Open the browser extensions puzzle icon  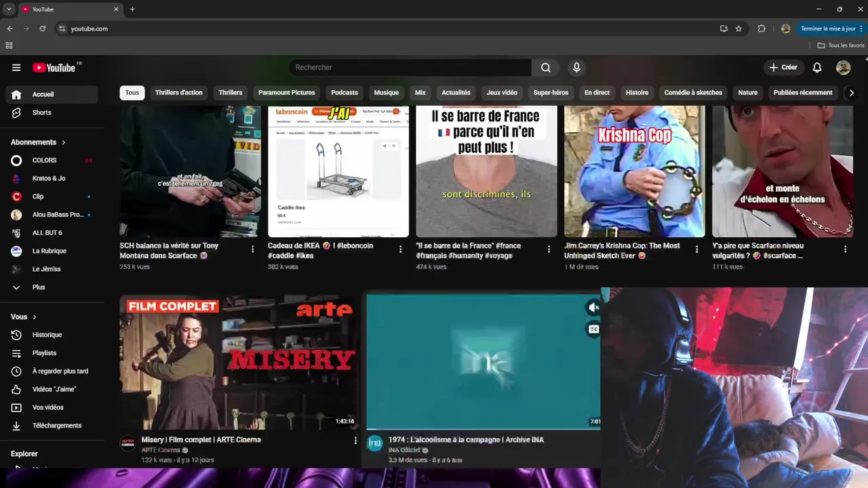point(762,28)
